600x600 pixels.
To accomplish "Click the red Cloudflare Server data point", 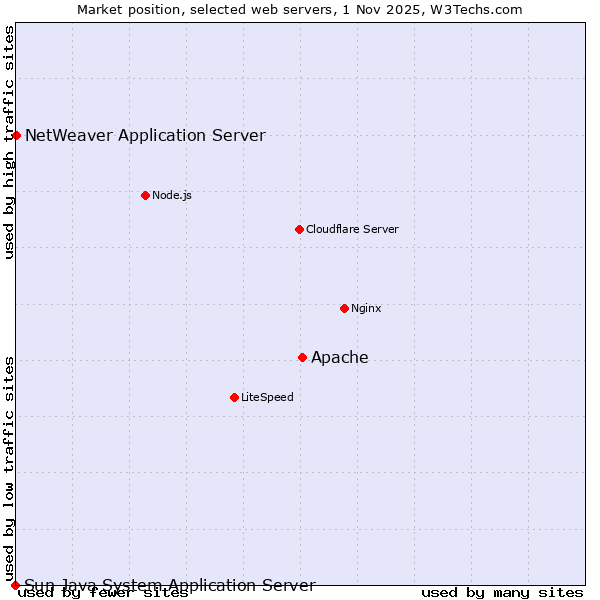I will point(299,229).
